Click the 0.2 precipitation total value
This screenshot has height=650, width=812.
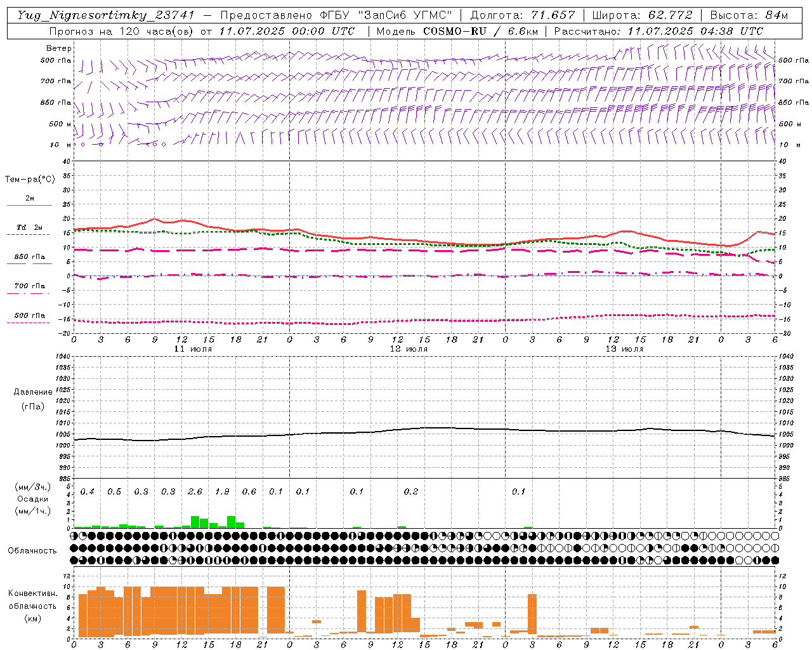411,492
